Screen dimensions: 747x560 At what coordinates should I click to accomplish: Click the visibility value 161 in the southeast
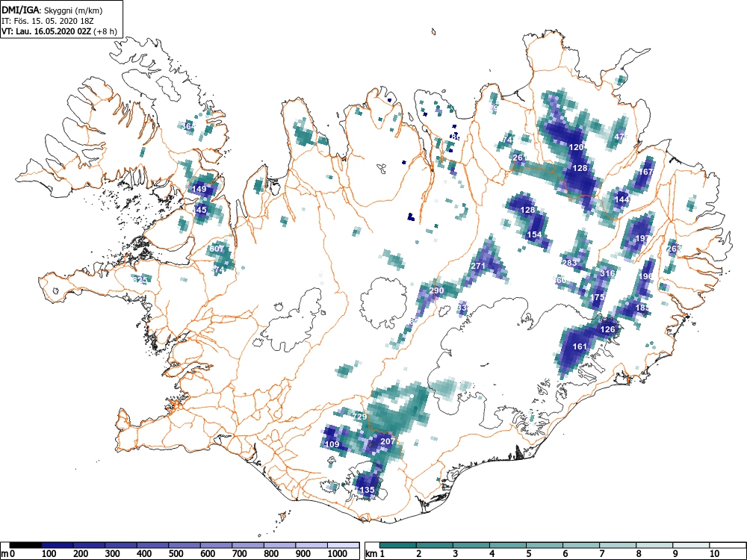(x=580, y=346)
